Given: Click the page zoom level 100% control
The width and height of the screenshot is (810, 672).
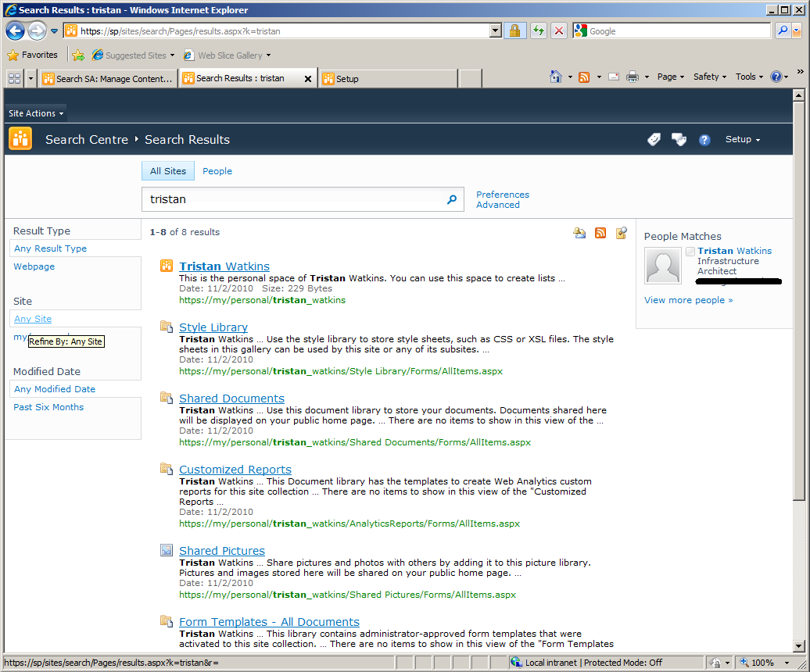Looking at the screenshot, I should 762,663.
